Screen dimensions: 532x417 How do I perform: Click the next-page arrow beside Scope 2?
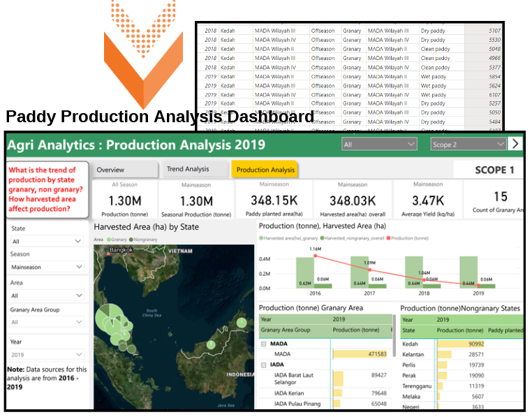tap(515, 144)
